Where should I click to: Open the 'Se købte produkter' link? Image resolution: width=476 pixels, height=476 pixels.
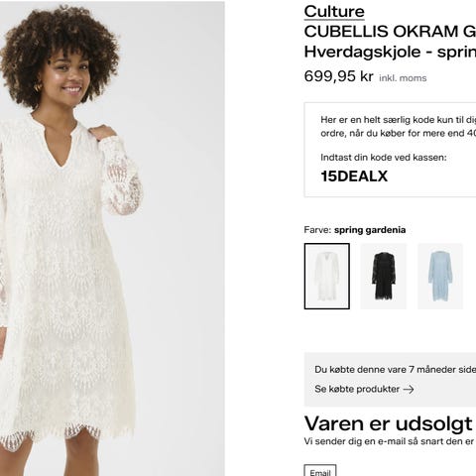357,389
